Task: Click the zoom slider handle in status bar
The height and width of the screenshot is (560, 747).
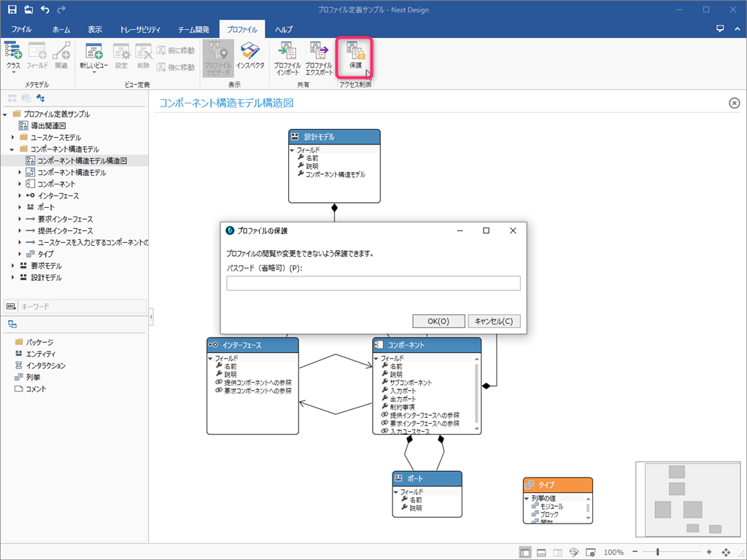Action: [658, 552]
